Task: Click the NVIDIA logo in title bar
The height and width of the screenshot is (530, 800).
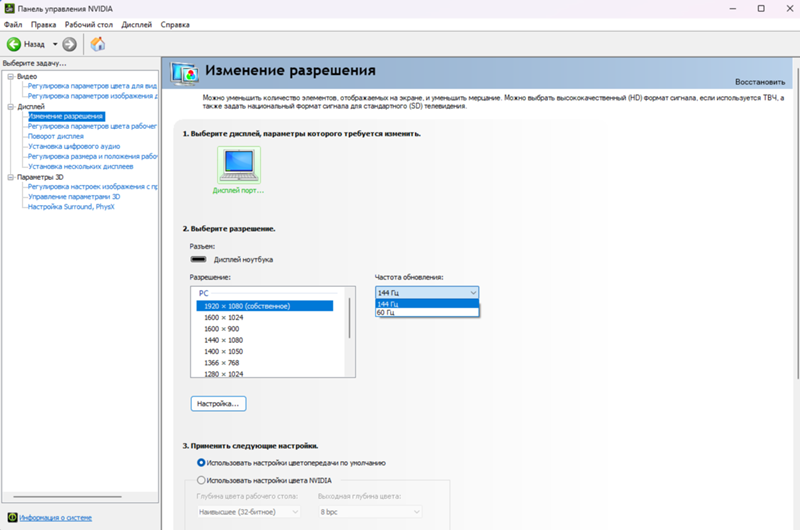Action: tap(9, 9)
